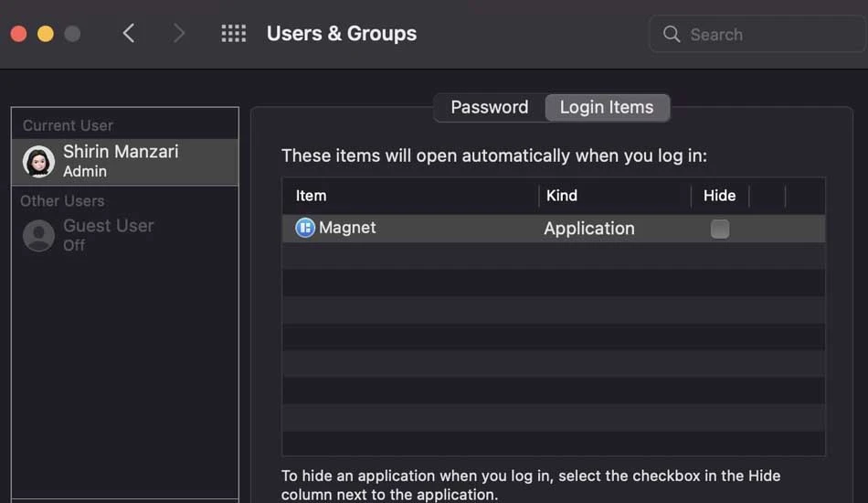
Task: Focus the Search text field
Action: coord(757,35)
